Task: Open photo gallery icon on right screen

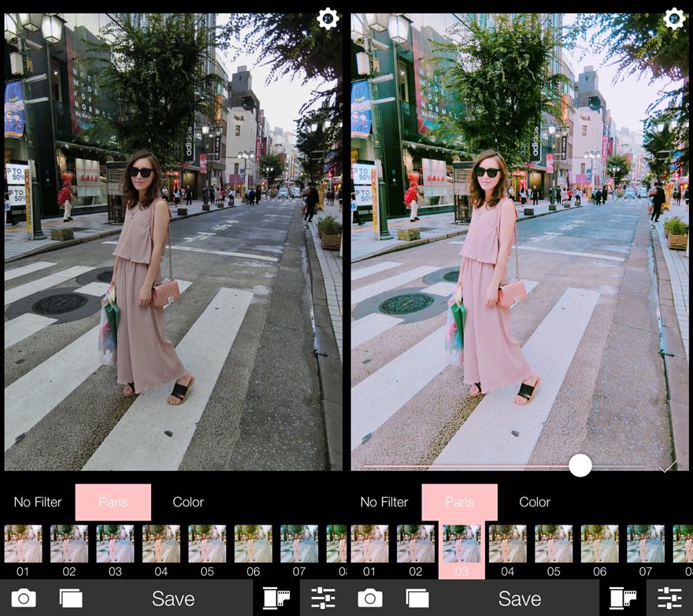Action: point(417,599)
